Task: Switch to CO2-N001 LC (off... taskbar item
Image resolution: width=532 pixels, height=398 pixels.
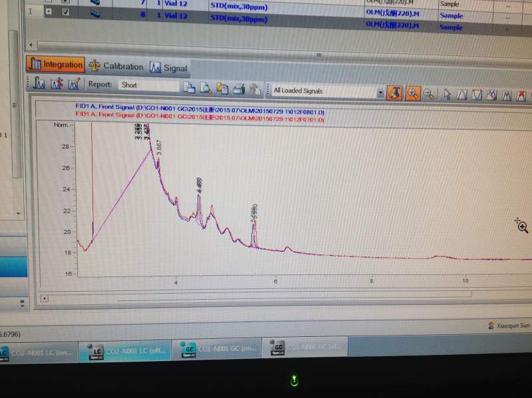Action: 126,351
